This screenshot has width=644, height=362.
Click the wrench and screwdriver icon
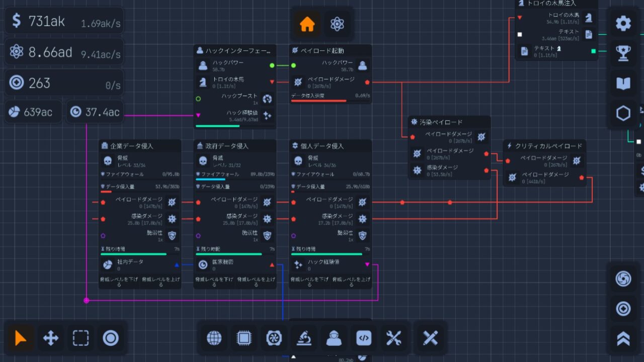coord(393,338)
